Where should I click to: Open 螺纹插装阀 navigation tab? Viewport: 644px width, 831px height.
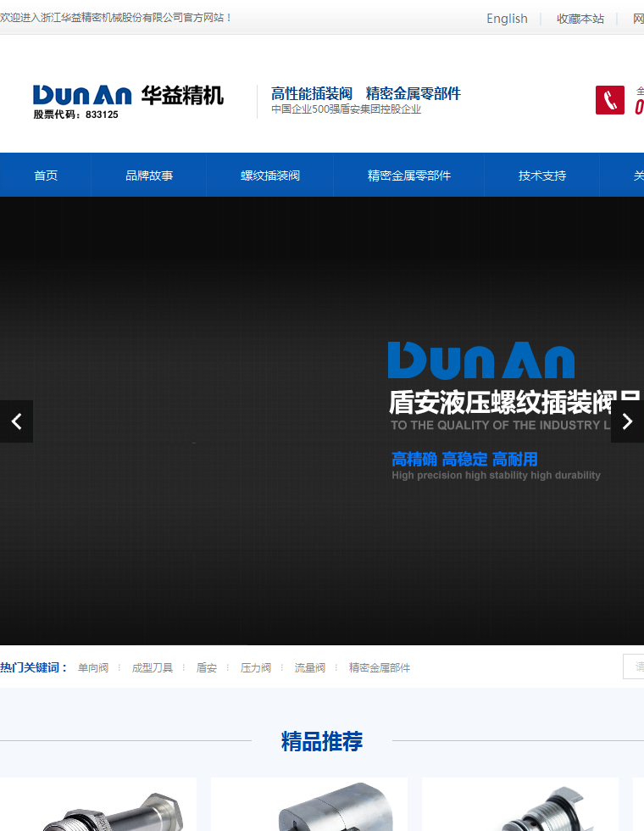coord(270,176)
